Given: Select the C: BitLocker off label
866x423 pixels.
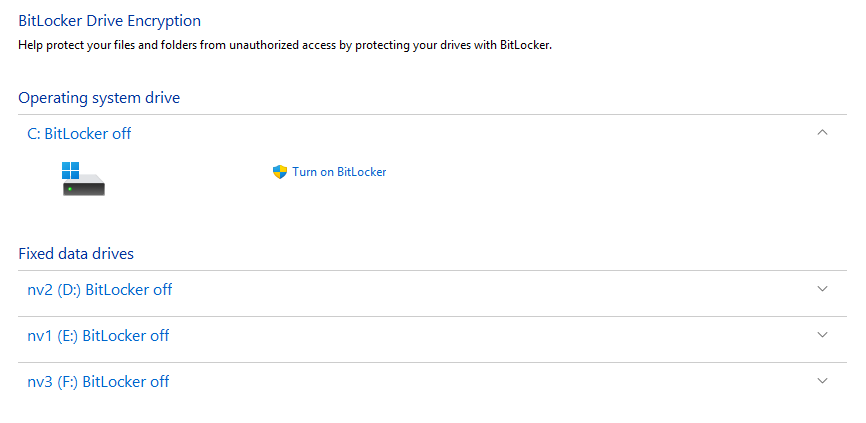Looking at the screenshot, I should click(x=79, y=133).
